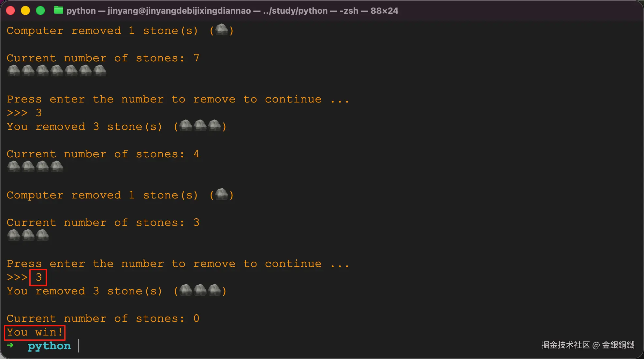The image size is (644, 359).
Task: Minimize the terminal with yellow button
Action: (x=25, y=11)
